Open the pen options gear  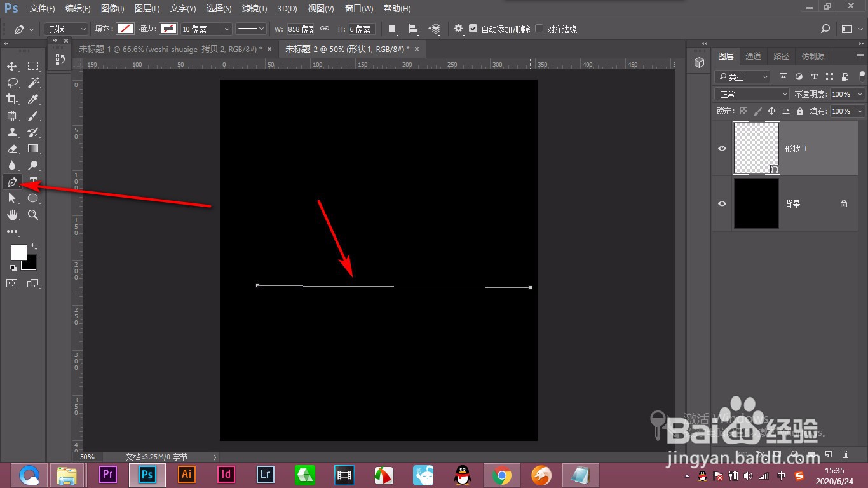point(459,29)
